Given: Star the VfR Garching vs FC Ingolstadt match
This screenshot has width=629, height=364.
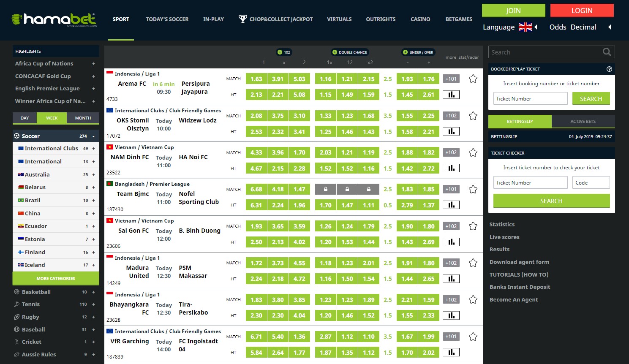Looking at the screenshot, I should pos(473,337).
